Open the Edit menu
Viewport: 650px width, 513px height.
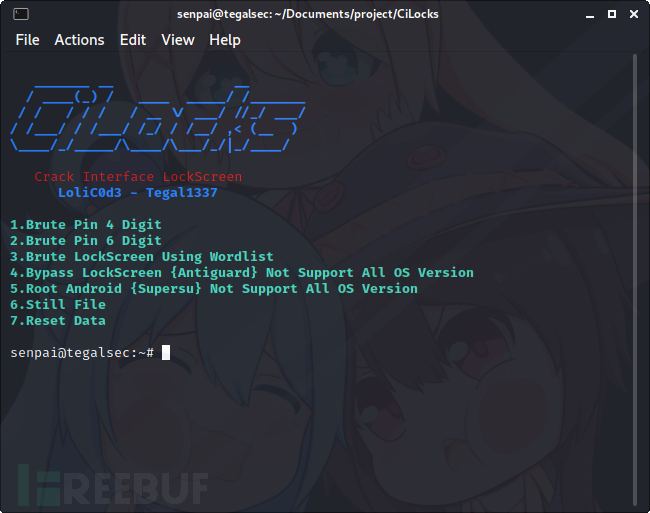[x=133, y=40]
